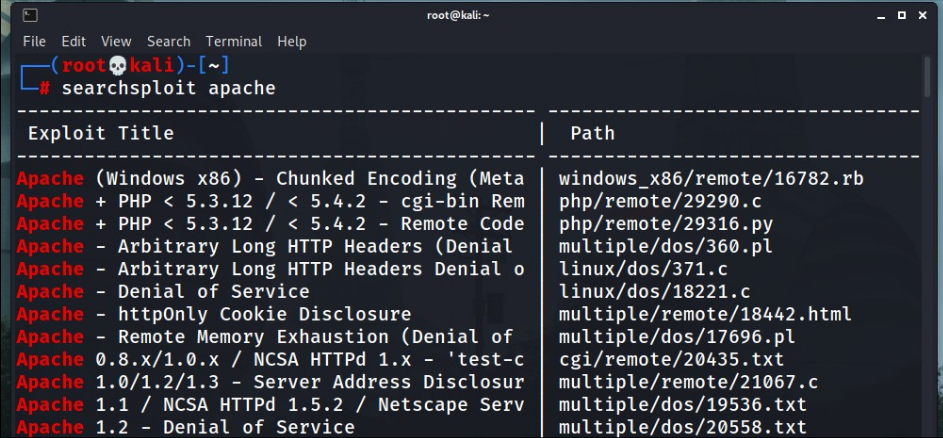Minimize the root@kali terminal window
This screenshot has height=438, width=943.
(876, 15)
